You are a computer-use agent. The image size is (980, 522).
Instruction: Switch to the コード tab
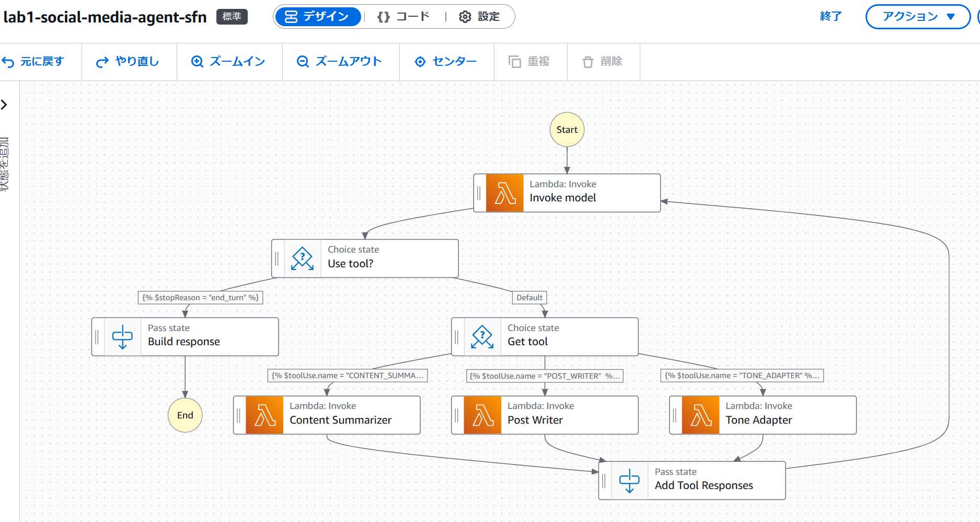click(403, 17)
